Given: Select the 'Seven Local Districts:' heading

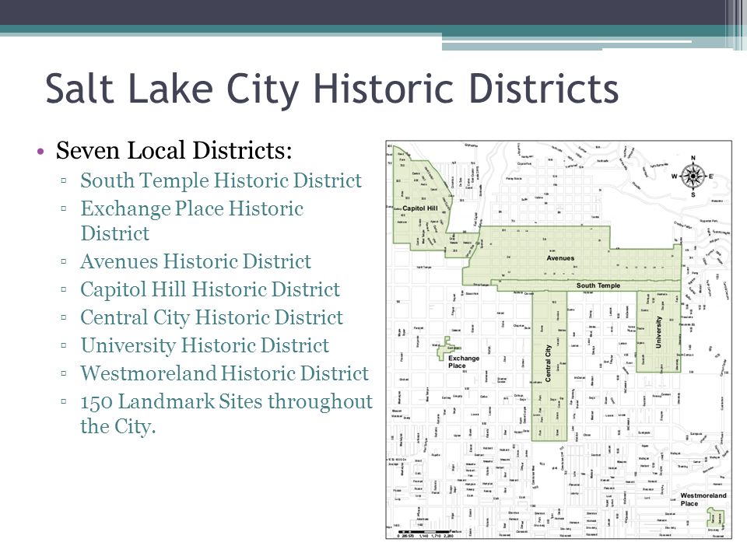Looking at the screenshot, I should (x=174, y=150).
